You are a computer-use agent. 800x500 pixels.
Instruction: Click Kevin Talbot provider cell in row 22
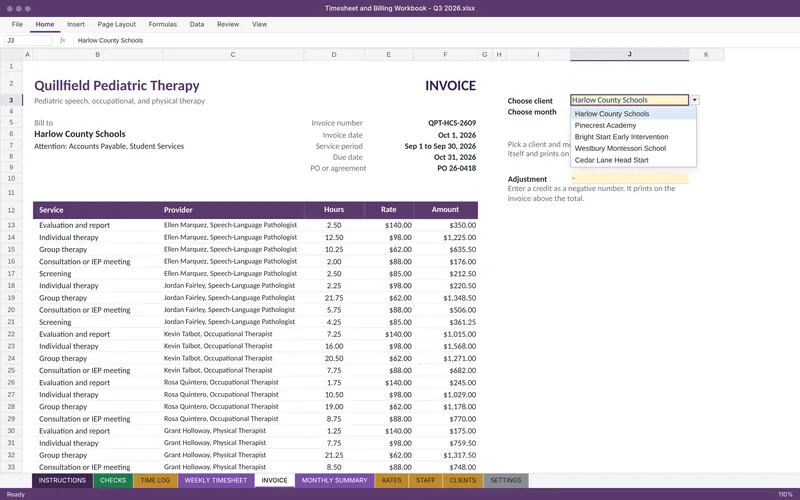coord(233,334)
